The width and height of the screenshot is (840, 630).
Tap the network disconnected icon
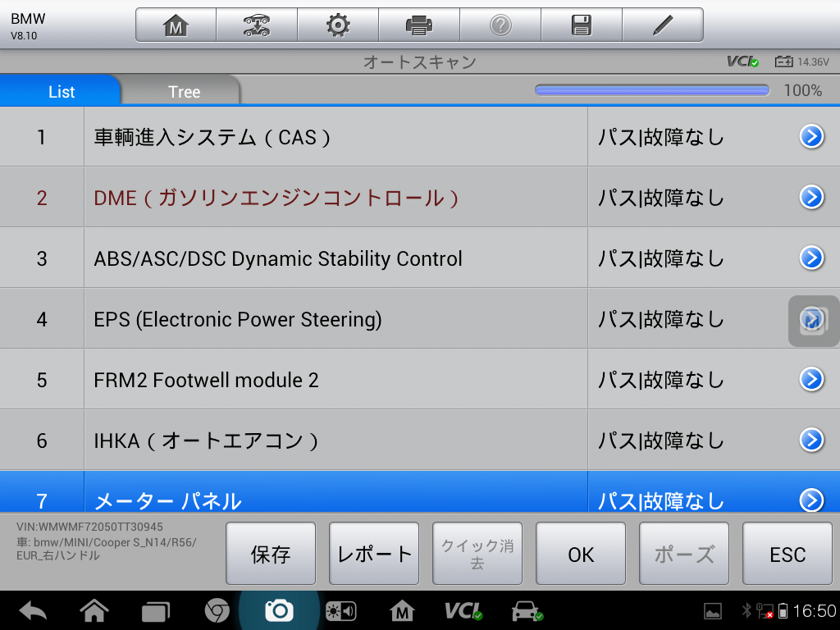click(765, 610)
